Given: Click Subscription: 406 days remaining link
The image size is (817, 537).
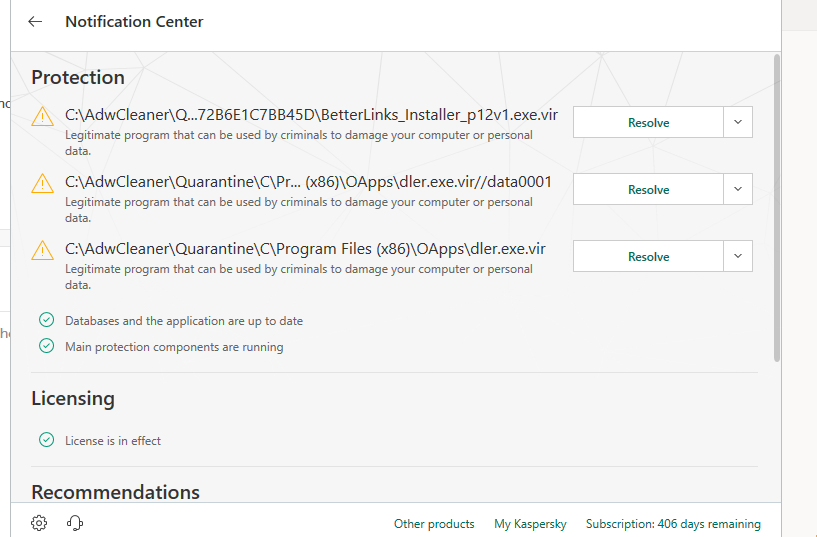Looking at the screenshot, I should 673,524.
